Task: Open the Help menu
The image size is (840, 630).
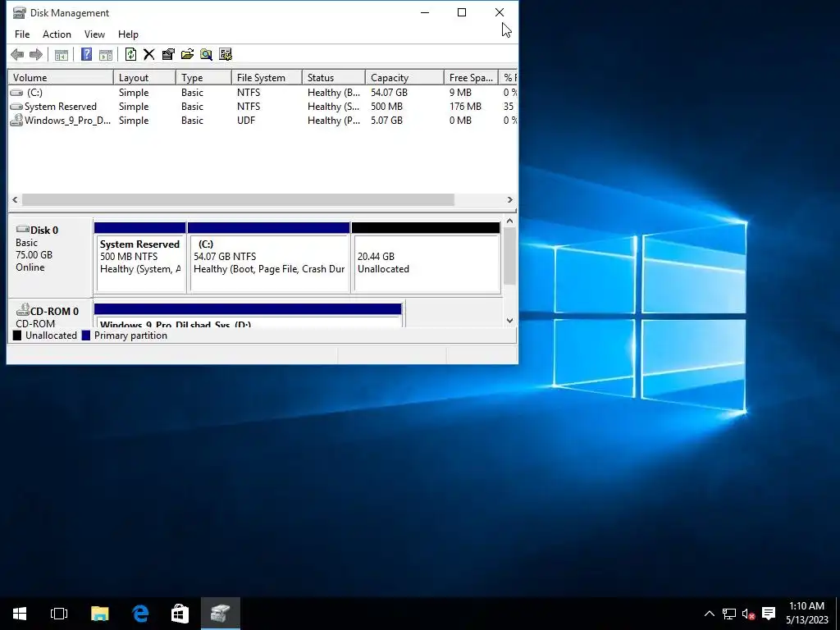Action: [128, 34]
